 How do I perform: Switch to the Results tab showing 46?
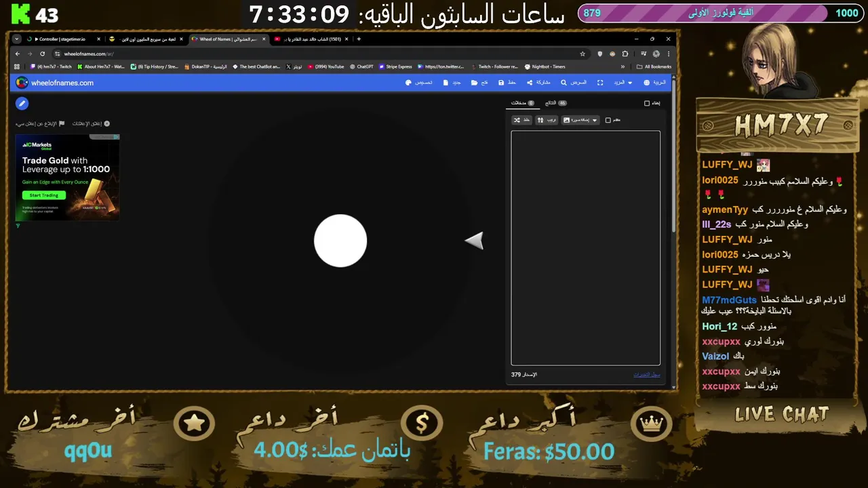pos(556,103)
